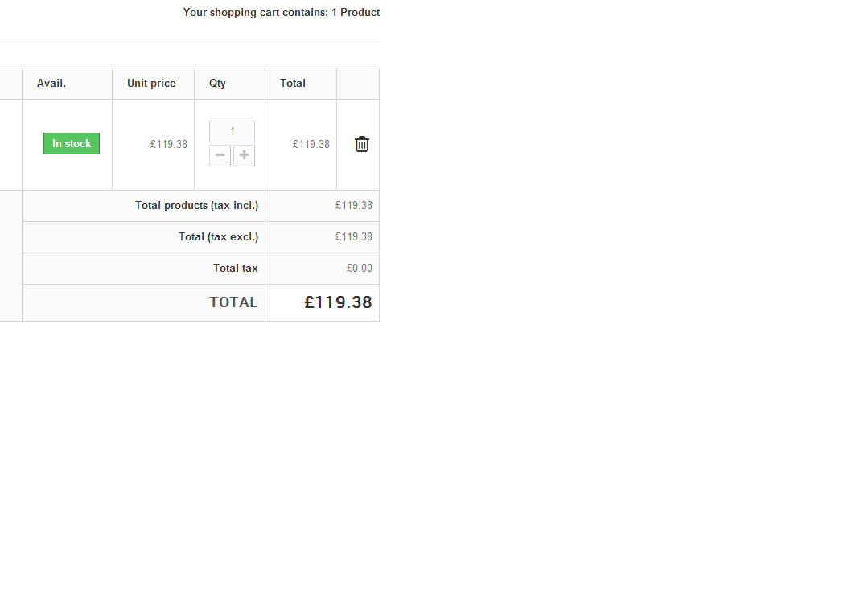
Task: Click the quantity input field
Action: coord(232,131)
